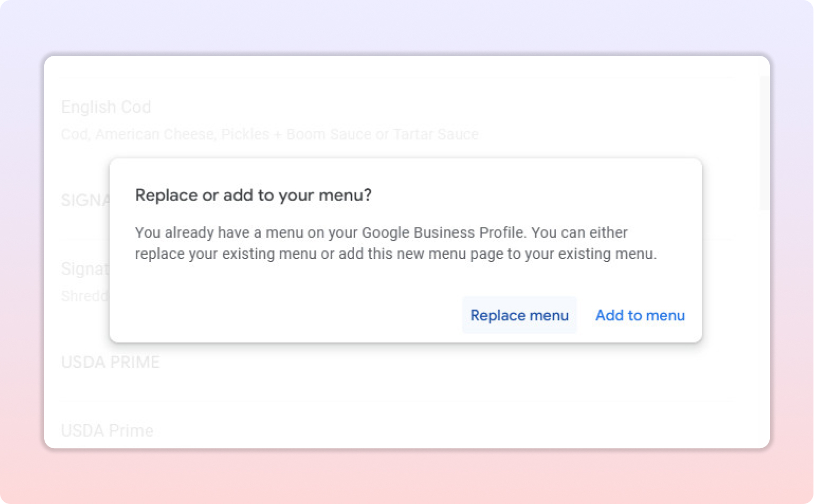
Task: Click the vertical scrollbar thumb at right
Action: click(765, 144)
